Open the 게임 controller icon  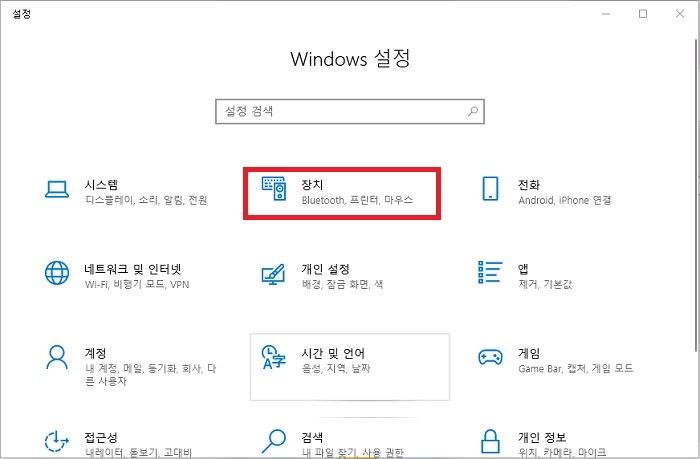point(490,357)
